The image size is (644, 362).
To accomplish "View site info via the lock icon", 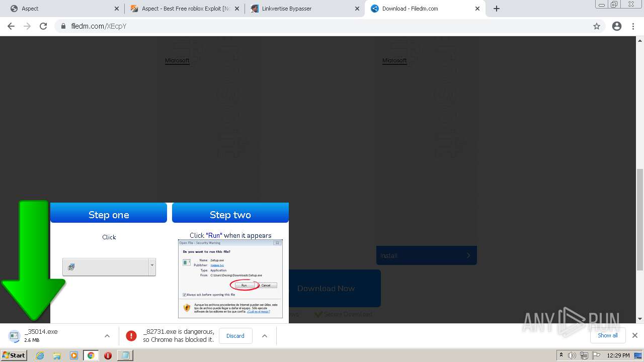I will [x=63, y=26].
